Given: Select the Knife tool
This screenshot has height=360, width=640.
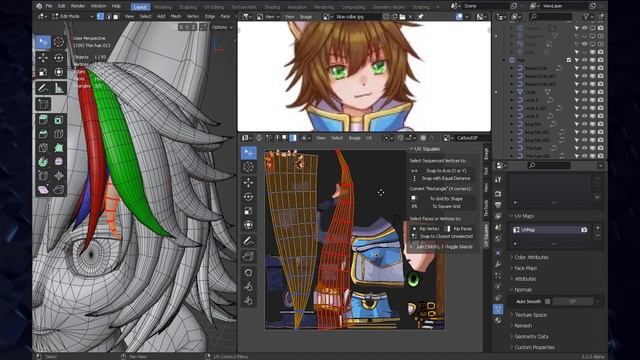Looking at the screenshot, I should click(43, 148).
